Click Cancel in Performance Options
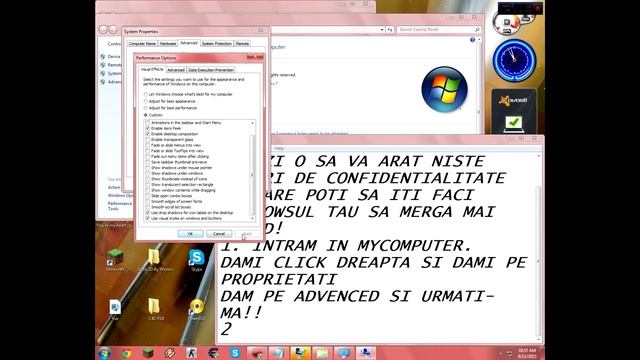Viewport: 640px width, 360px height. 219,234
